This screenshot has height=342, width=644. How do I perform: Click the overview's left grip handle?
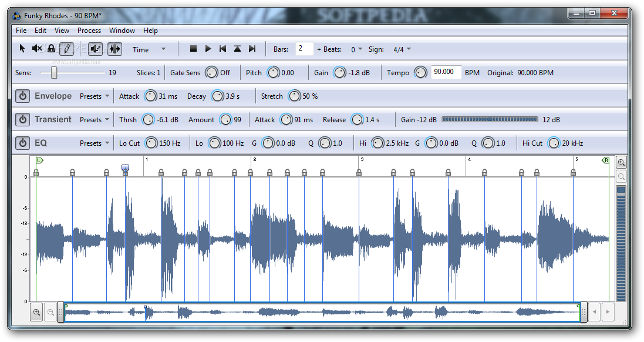click(60, 313)
